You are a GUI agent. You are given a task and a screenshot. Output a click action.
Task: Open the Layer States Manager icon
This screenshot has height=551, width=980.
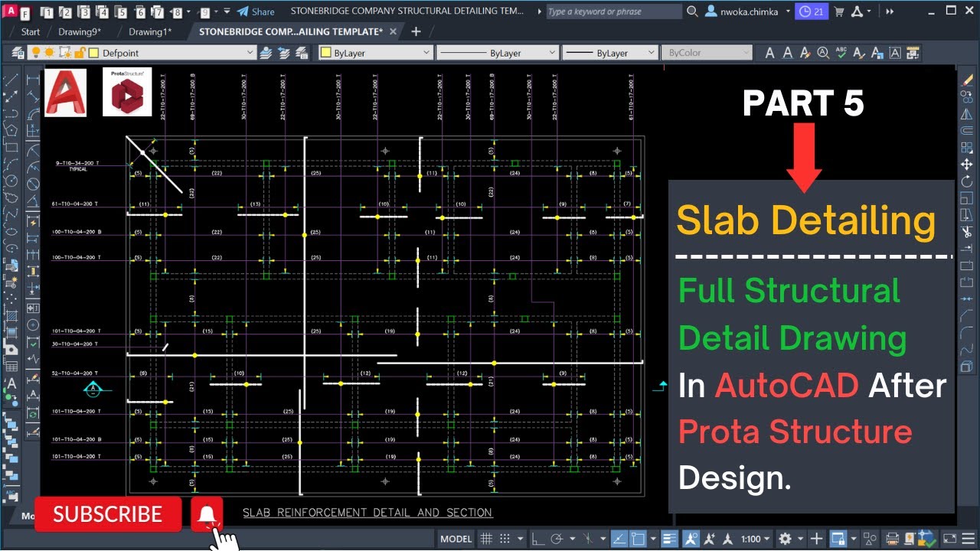coord(302,53)
